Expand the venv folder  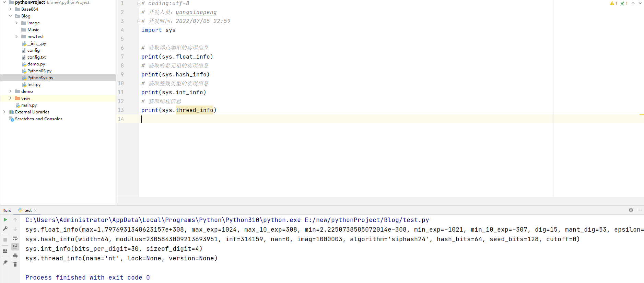pos(10,98)
